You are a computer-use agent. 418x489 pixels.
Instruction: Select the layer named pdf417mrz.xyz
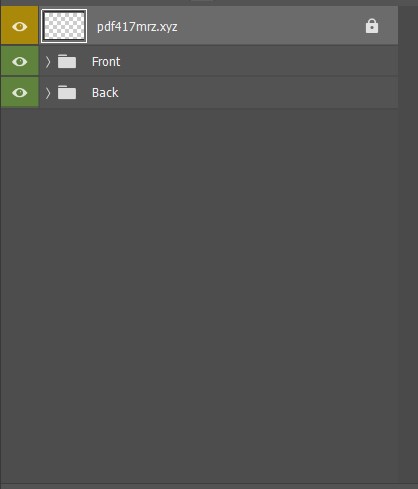click(137, 27)
